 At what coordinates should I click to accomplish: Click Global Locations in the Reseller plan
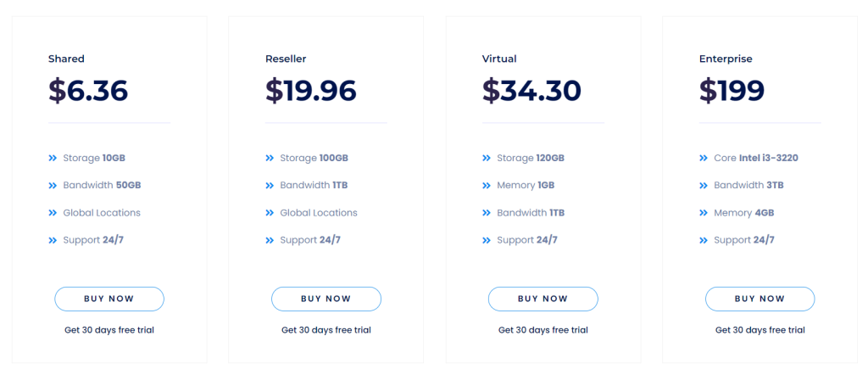coord(319,213)
